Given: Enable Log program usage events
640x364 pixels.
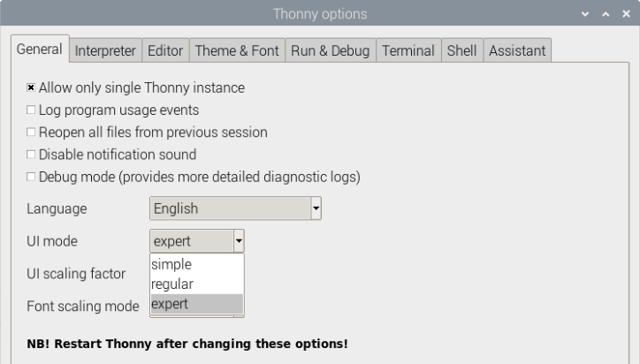Looking at the screenshot, I should coord(31,110).
